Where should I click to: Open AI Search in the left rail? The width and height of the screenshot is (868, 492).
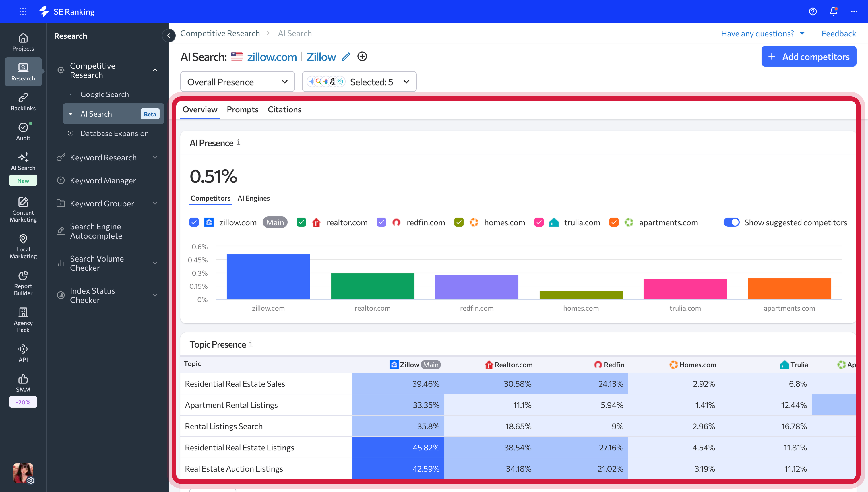(x=23, y=162)
